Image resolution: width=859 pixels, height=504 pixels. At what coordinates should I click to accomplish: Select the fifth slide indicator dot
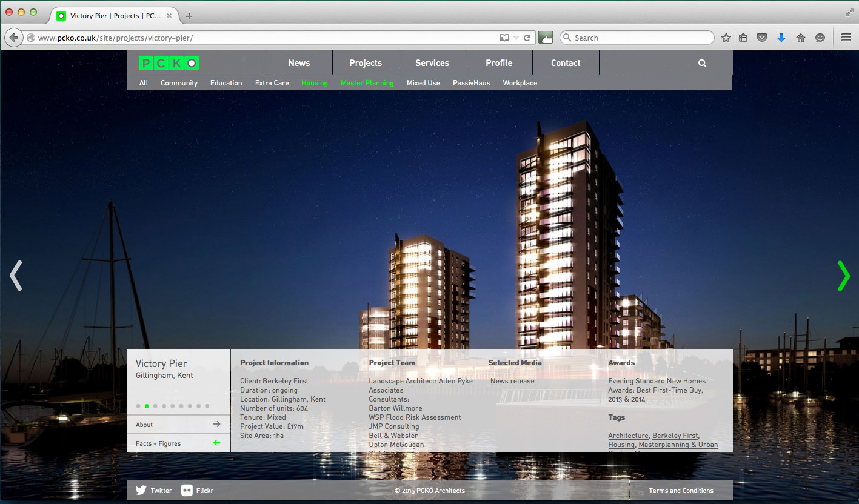pos(173,406)
